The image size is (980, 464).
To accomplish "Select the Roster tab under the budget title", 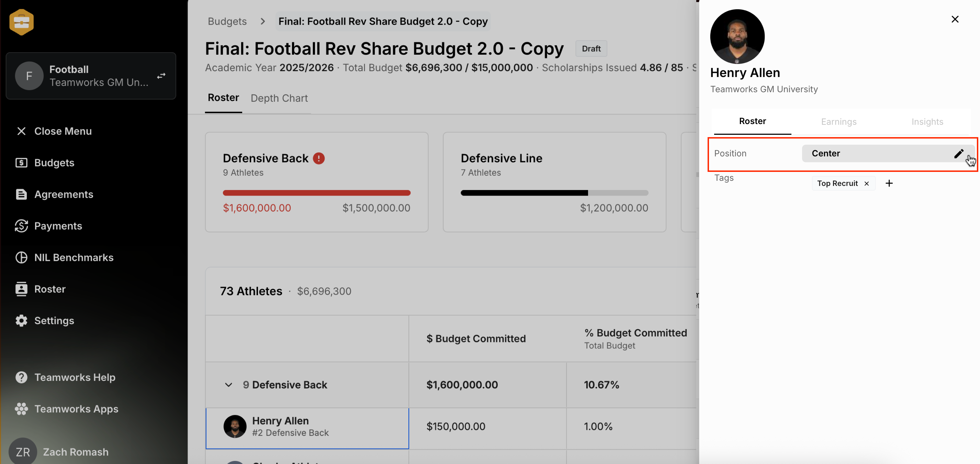I will (x=223, y=98).
